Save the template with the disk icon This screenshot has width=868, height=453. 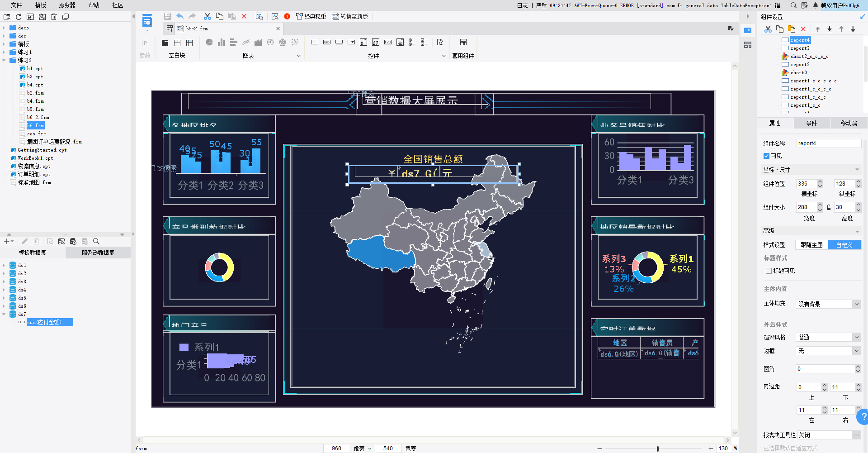(x=168, y=16)
